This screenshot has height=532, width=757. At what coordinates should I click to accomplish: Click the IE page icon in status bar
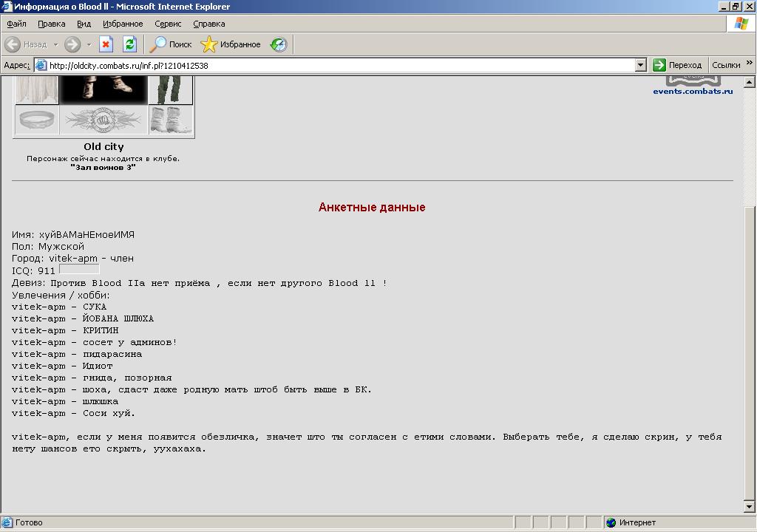point(7,522)
